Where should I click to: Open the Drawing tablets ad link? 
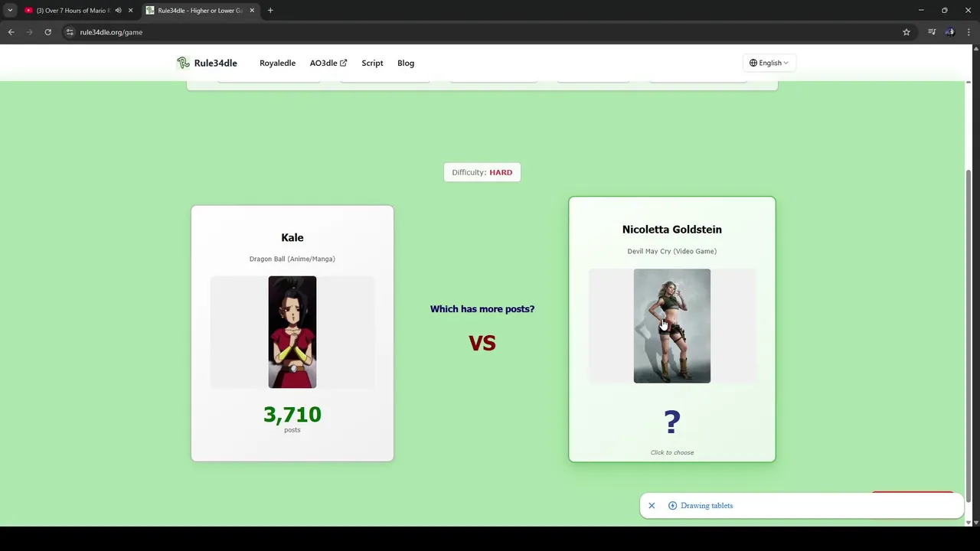point(707,506)
